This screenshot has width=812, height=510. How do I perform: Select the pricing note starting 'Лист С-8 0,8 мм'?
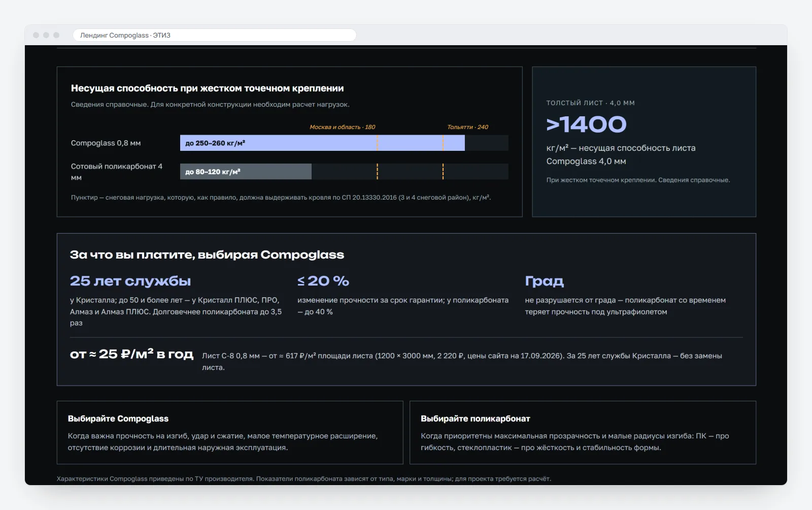(x=462, y=362)
